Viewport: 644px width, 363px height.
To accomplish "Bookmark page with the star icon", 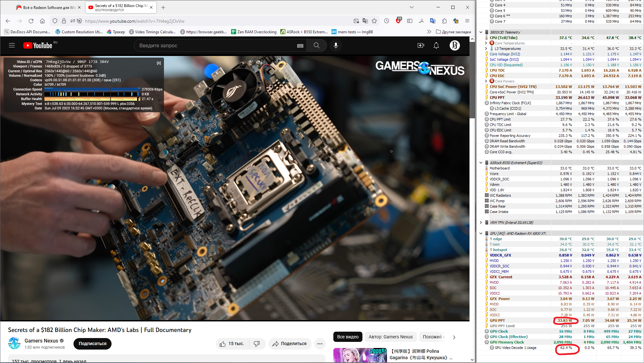I will (x=374, y=21).
